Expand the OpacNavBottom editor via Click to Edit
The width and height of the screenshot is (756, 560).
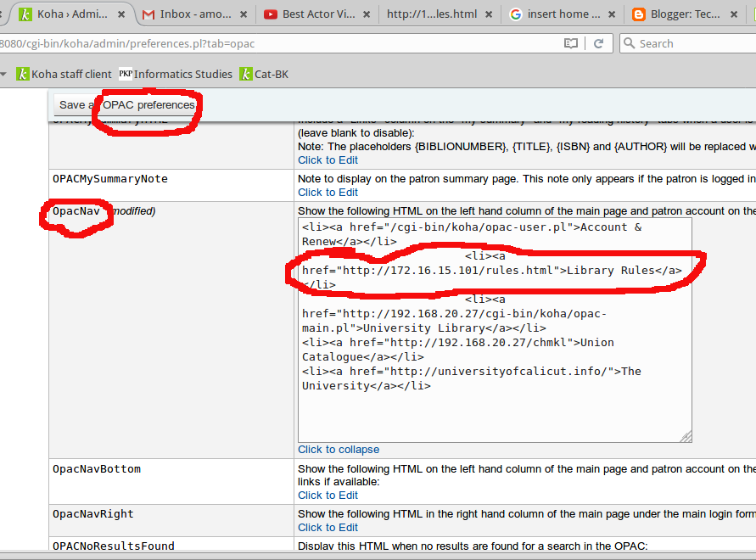point(328,495)
